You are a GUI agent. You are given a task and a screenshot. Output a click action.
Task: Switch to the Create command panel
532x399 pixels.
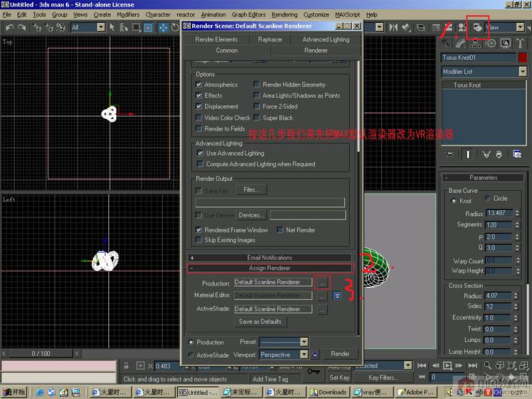(446, 43)
